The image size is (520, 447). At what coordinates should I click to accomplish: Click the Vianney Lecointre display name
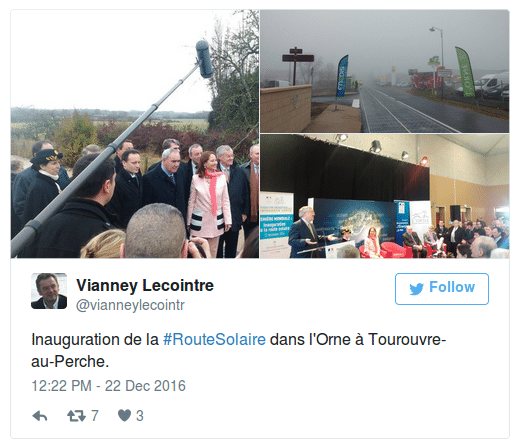[x=145, y=286]
